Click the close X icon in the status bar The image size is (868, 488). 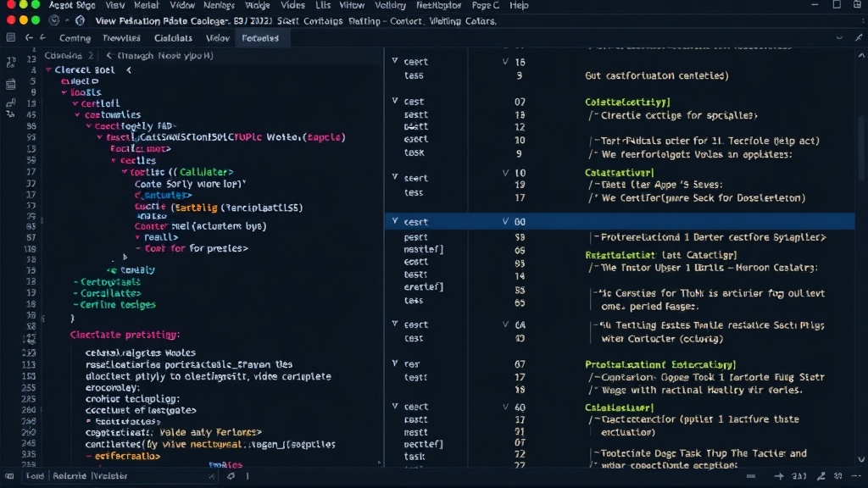(x=211, y=476)
